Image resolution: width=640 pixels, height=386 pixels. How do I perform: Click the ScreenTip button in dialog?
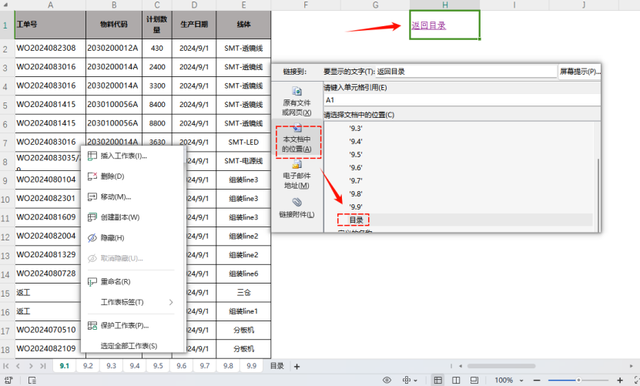click(x=580, y=71)
